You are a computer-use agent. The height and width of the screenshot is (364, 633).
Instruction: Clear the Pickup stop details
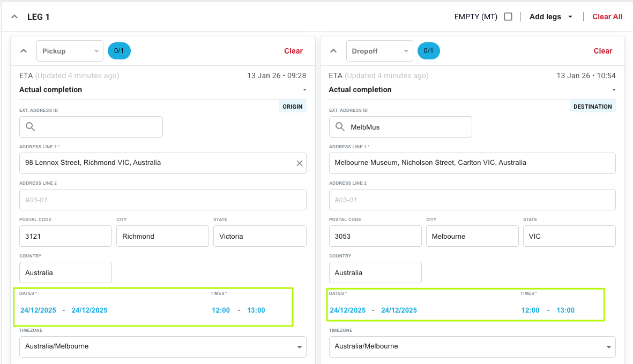pyautogui.click(x=293, y=51)
